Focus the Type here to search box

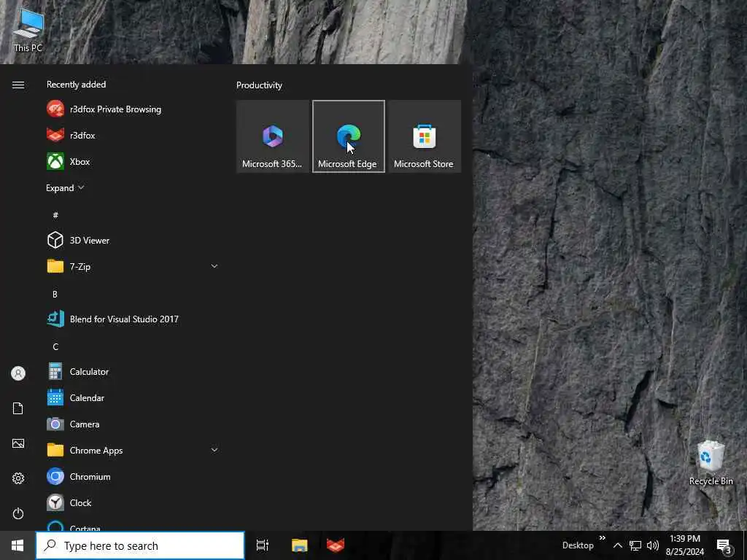click(140, 545)
